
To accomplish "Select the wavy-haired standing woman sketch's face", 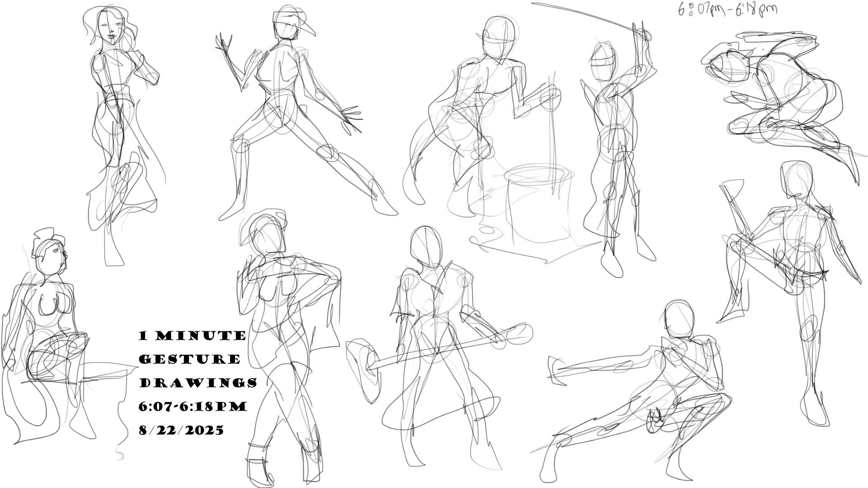I will [111, 28].
